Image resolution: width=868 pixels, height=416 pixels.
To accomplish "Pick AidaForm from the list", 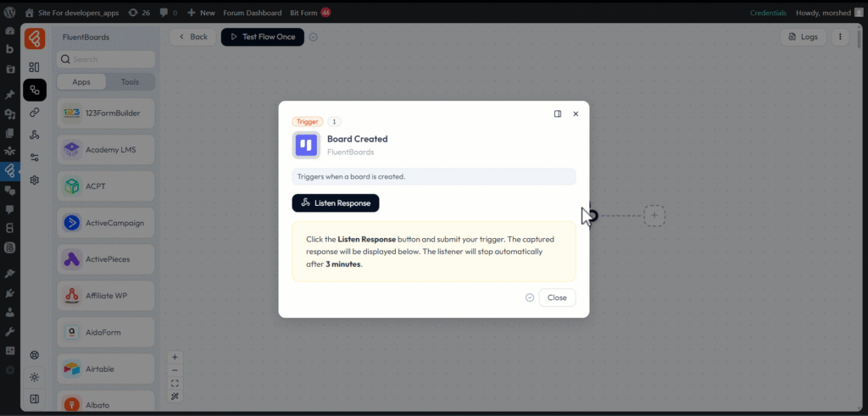I will click(106, 332).
